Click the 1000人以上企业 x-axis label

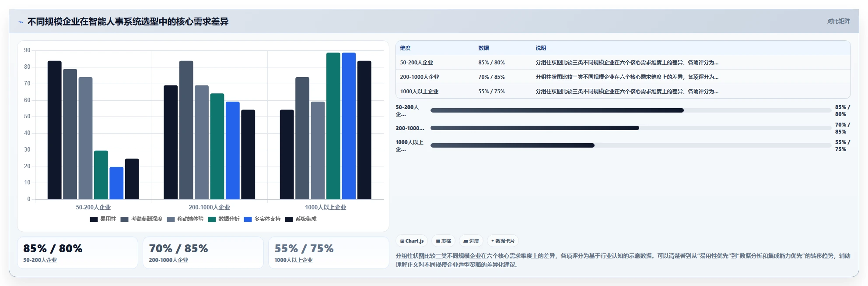(x=325, y=208)
